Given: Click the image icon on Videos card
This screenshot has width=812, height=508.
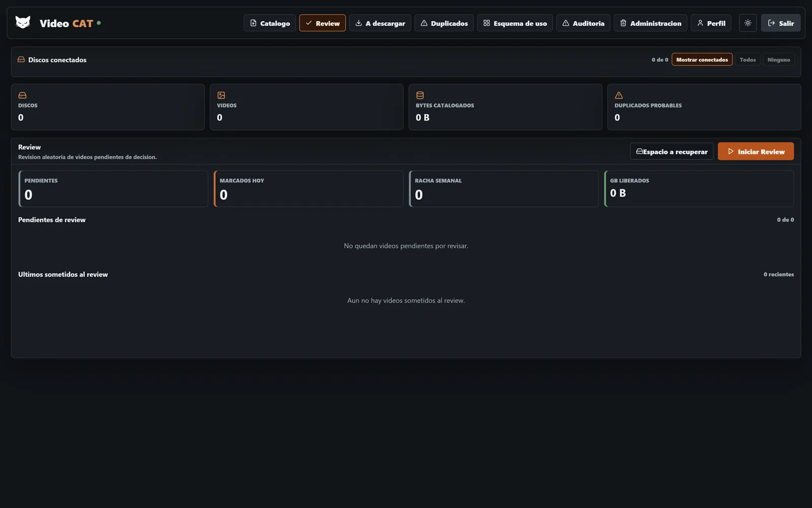Looking at the screenshot, I should pyautogui.click(x=221, y=95).
